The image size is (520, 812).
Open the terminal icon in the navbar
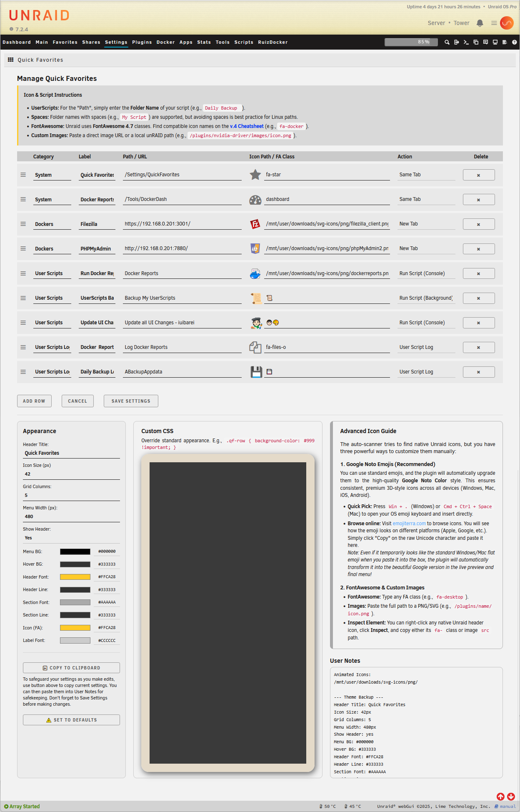466,42
